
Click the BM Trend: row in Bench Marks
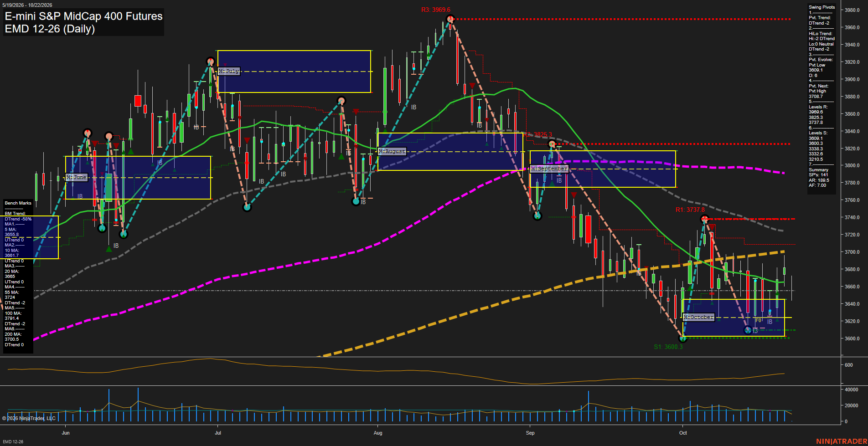(15, 214)
